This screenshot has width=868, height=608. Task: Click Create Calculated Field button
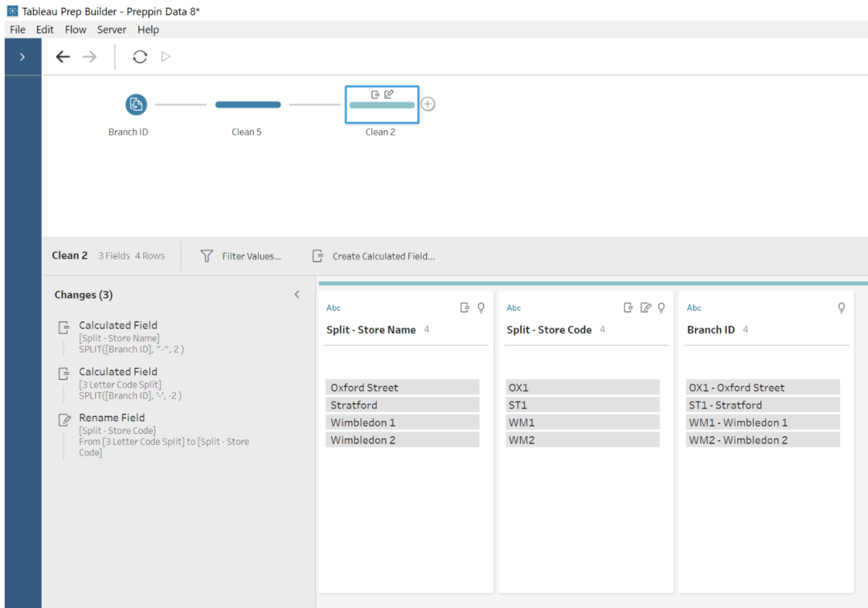(x=375, y=256)
